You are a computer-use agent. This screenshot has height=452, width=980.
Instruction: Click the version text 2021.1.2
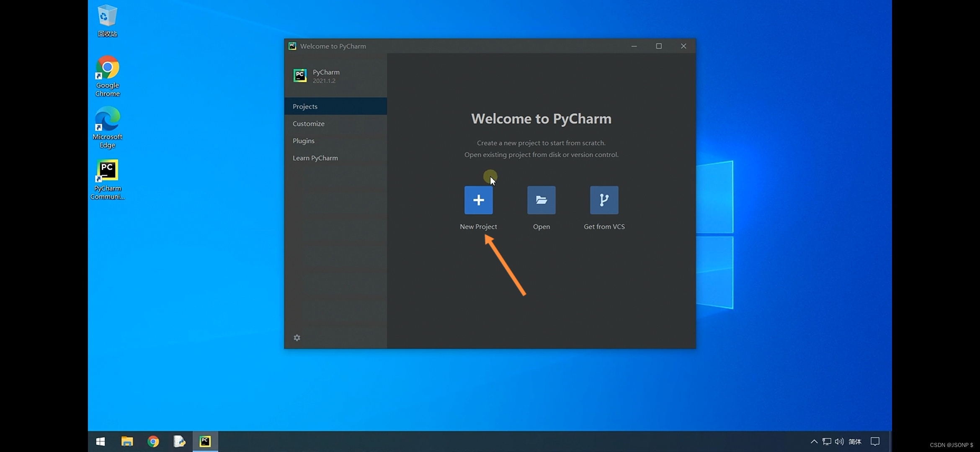[324, 81]
